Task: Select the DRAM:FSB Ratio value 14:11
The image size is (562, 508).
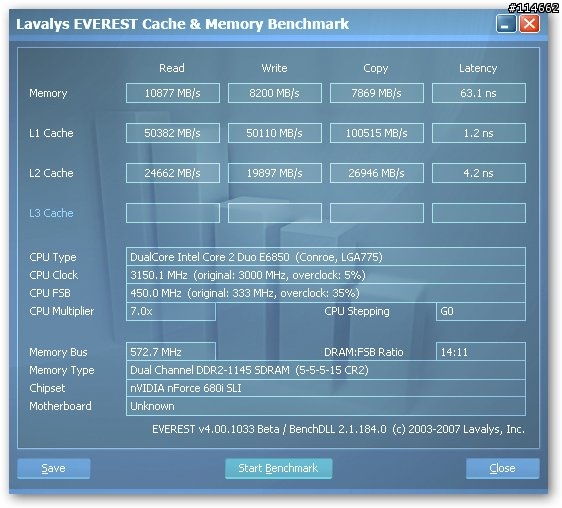Action: pyautogui.click(x=481, y=352)
